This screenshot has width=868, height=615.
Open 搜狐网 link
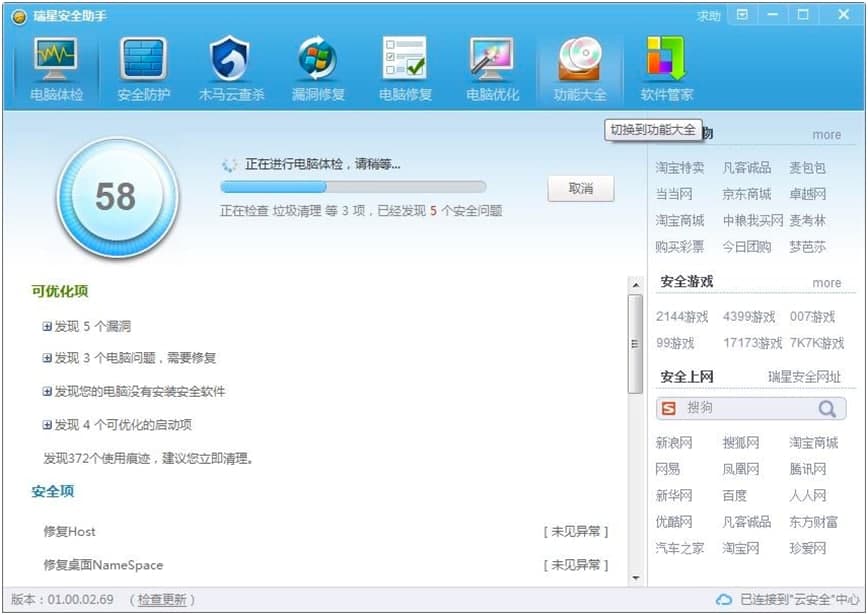pyautogui.click(x=741, y=443)
